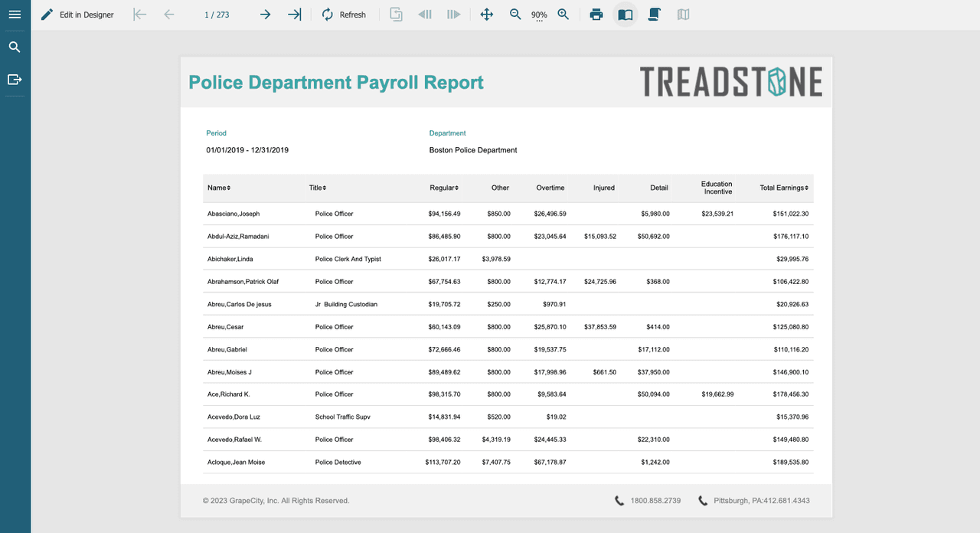Click the Other column header
980x533 pixels.
tap(500, 188)
